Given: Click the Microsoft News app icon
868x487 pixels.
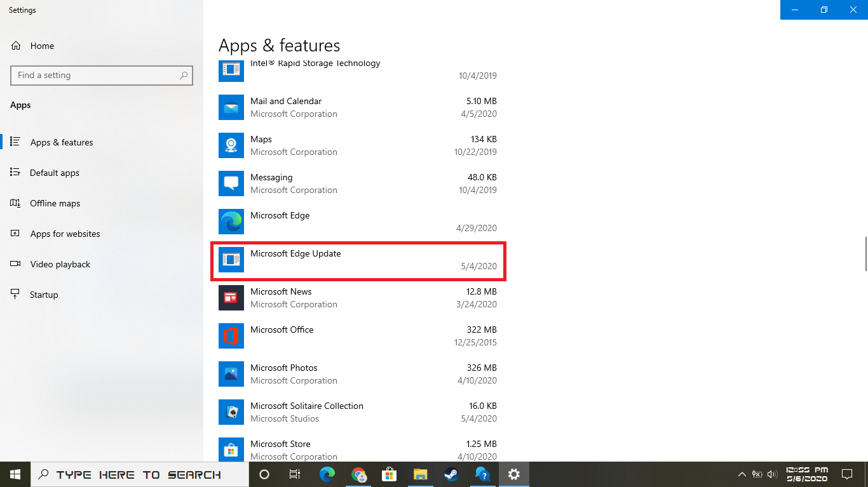Looking at the screenshot, I should point(231,298).
